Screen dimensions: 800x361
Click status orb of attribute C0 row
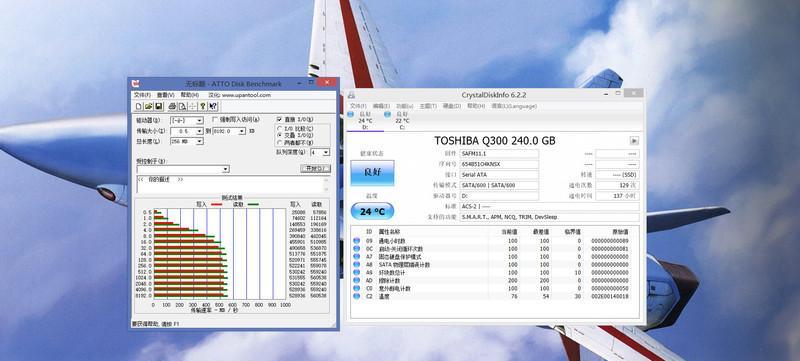(356, 288)
